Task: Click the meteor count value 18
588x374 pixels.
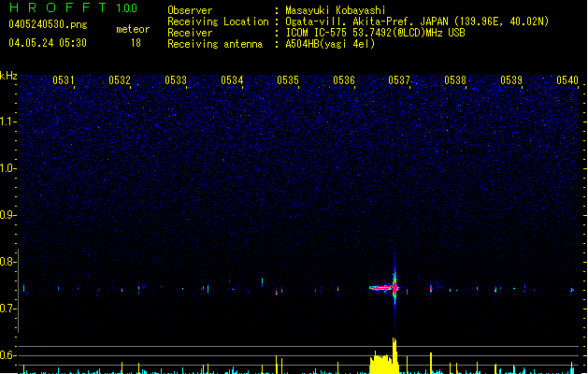Action: (136, 43)
